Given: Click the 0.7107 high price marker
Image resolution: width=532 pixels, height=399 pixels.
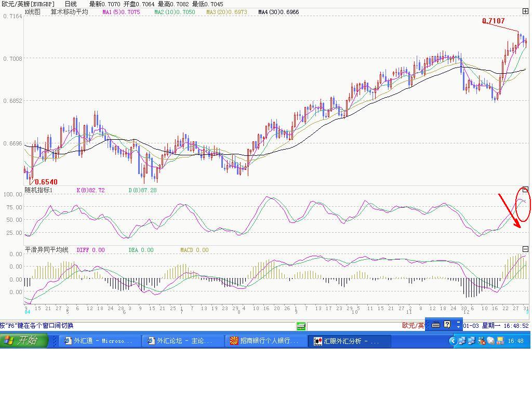Looking at the screenshot, I should coord(493,21).
